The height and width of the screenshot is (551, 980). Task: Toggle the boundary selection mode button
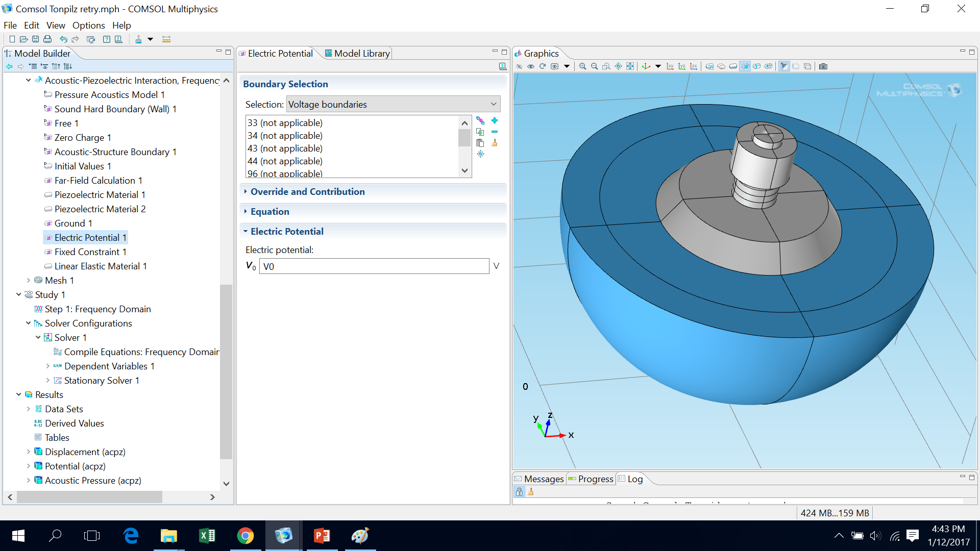pos(745,66)
